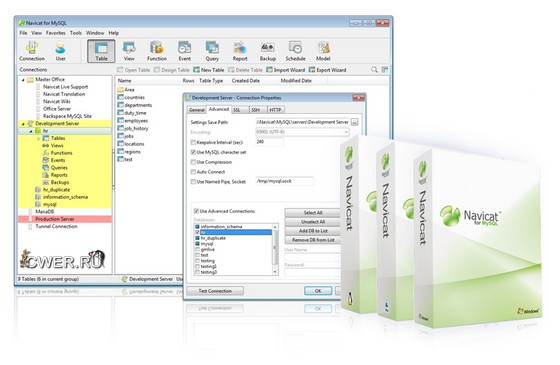Click the socket path field /tmp/mysql.sock
Viewport: 560px width, 365px height.
click(x=284, y=181)
